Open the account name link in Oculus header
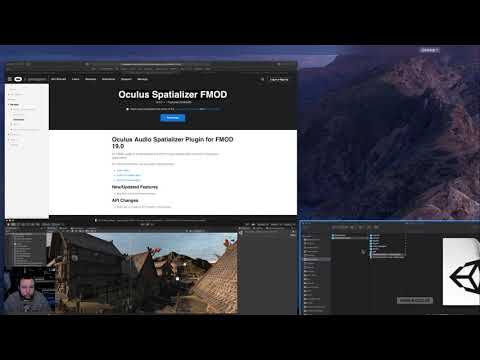The image size is (480, 360). 279,79
